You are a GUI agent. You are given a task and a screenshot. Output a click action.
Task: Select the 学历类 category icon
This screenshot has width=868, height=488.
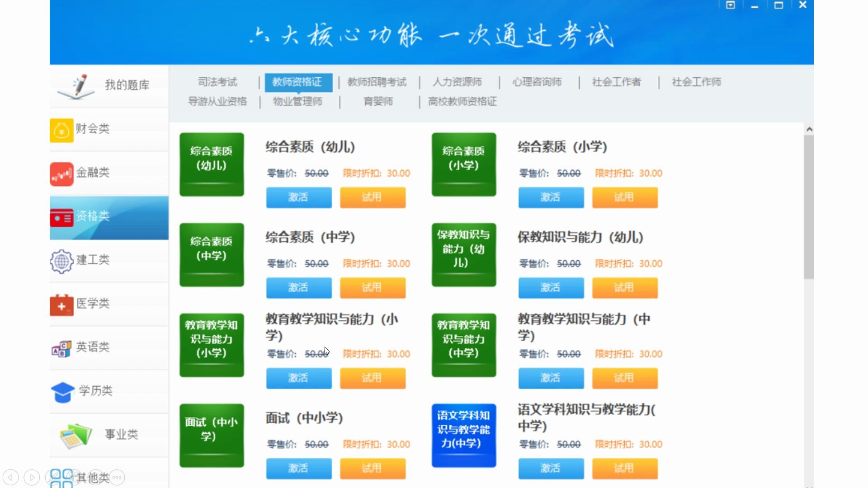pos(62,391)
